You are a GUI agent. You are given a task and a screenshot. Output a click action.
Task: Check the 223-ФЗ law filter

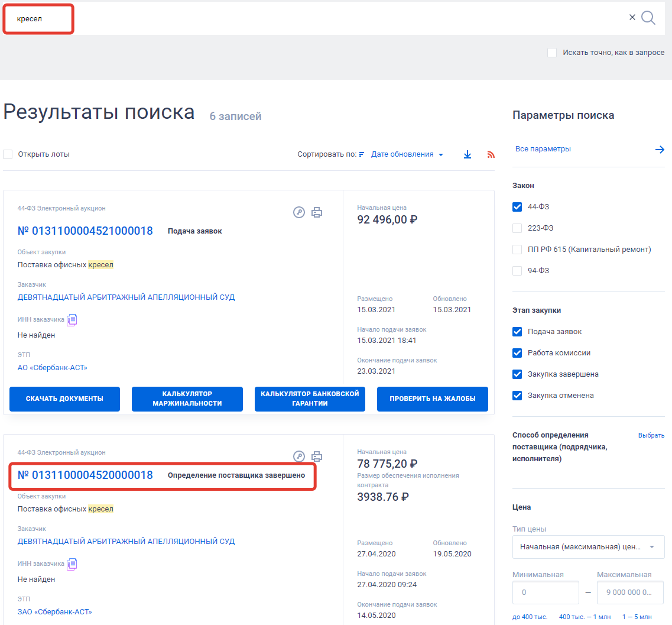click(517, 228)
